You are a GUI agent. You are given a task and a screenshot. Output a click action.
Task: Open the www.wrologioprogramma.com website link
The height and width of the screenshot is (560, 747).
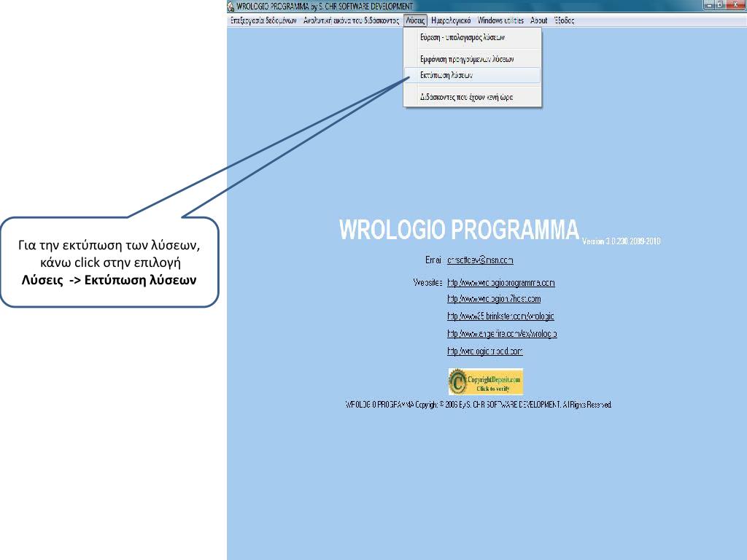coord(500,283)
